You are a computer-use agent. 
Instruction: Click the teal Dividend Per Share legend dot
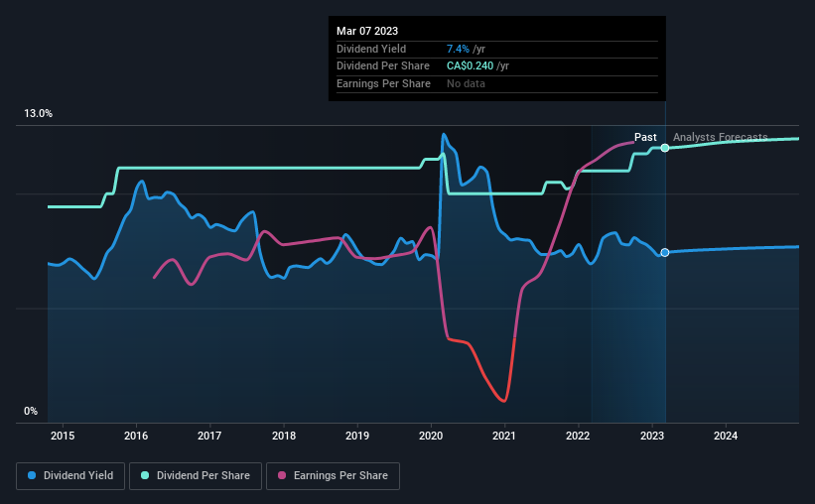(145, 475)
